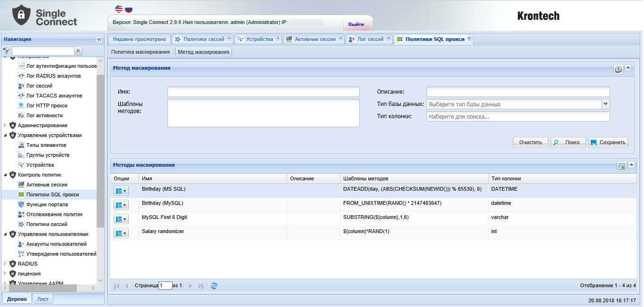This screenshot has width=644, height=307.
Task: Click the info icon in Метод маскирования panel
Action: click(618, 69)
